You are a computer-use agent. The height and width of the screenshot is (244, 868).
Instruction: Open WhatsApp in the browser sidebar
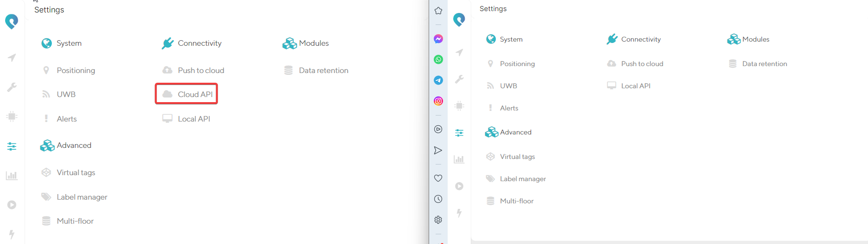tap(438, 60)
